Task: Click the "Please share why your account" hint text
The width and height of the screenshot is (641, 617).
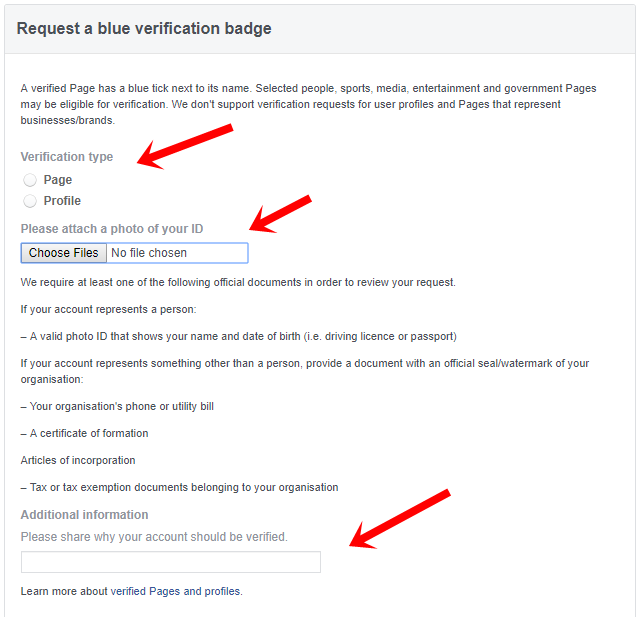Action: point(154,537)
